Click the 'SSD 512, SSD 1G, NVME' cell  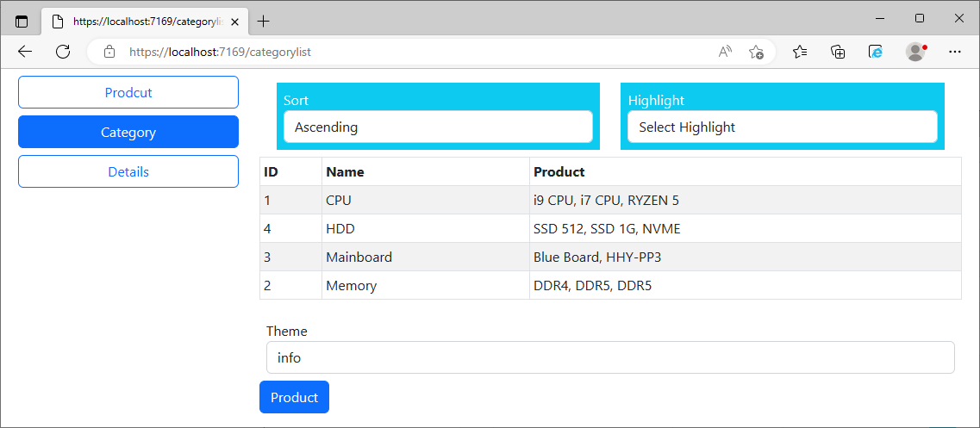[746, 229]
